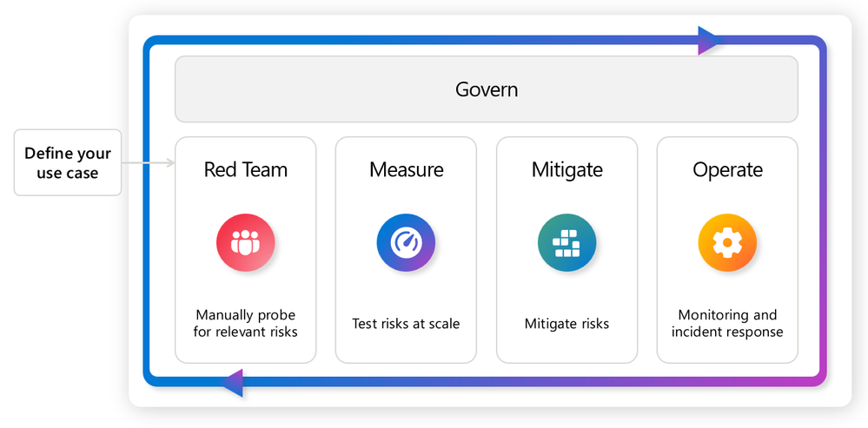Click the red Red Team people icon
The height and width of the screenshot is (428, 868).
[245, 244]
